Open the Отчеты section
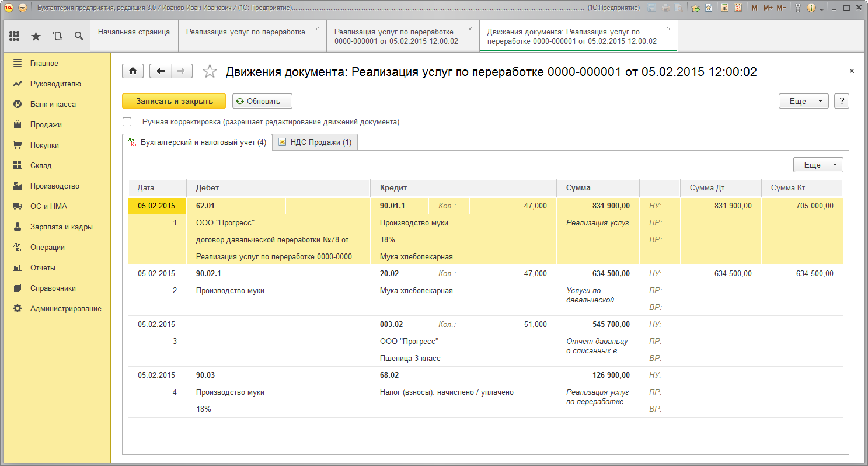 [55, 267]
